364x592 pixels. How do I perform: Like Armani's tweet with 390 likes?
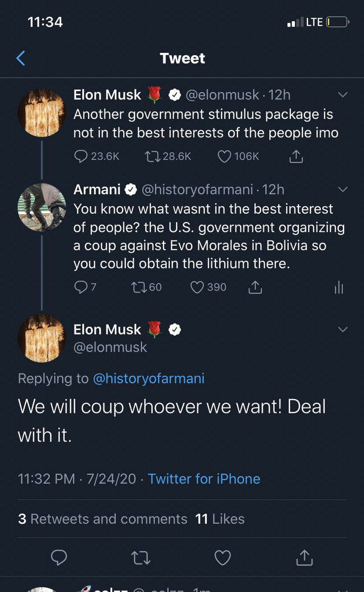(209, 287)
